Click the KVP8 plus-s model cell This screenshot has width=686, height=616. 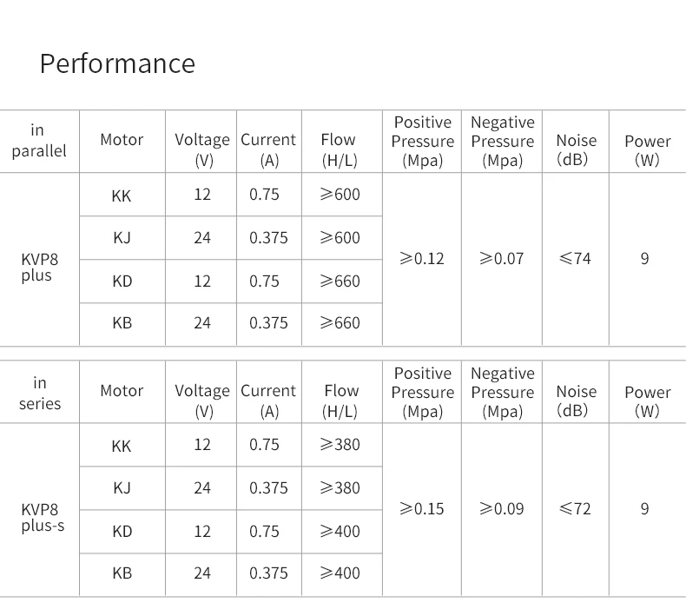coord(43,518)
